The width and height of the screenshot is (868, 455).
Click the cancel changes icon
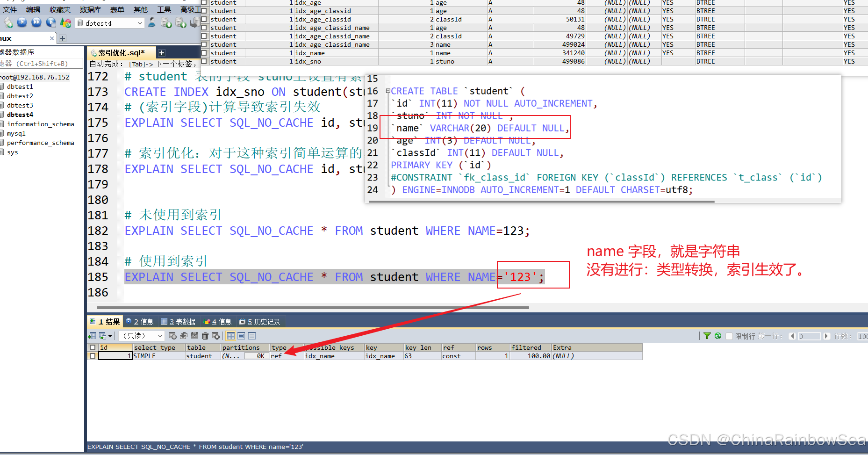tap(216, 336)
